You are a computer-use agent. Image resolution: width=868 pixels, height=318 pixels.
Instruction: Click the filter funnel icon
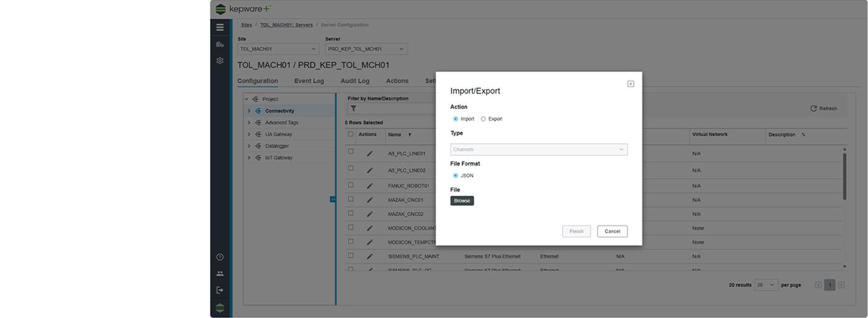tap(353, 109)
